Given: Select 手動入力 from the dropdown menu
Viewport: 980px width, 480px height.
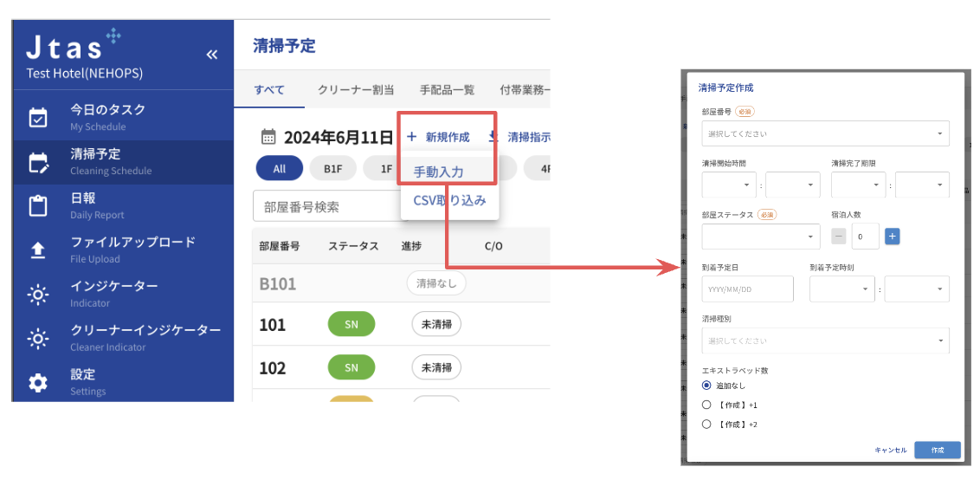Looking at the screenshot, I should (x=448, y=171).
